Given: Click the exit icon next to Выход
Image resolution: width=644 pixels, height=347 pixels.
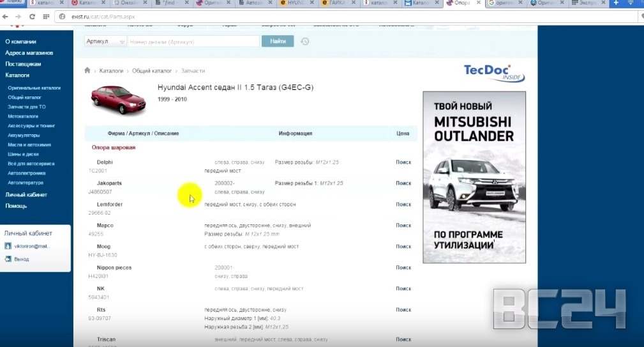Looking at the screenshot, I should [8, 259].
